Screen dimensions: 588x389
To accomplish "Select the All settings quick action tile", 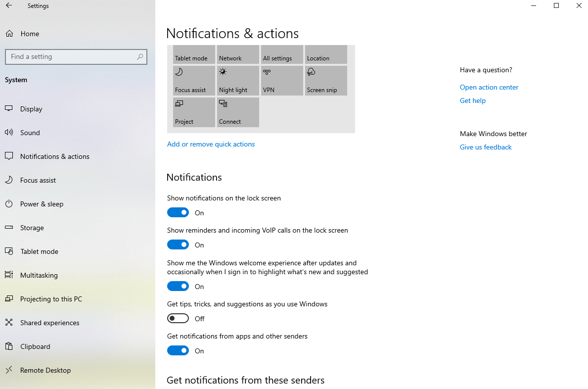I will coord(282,54).
